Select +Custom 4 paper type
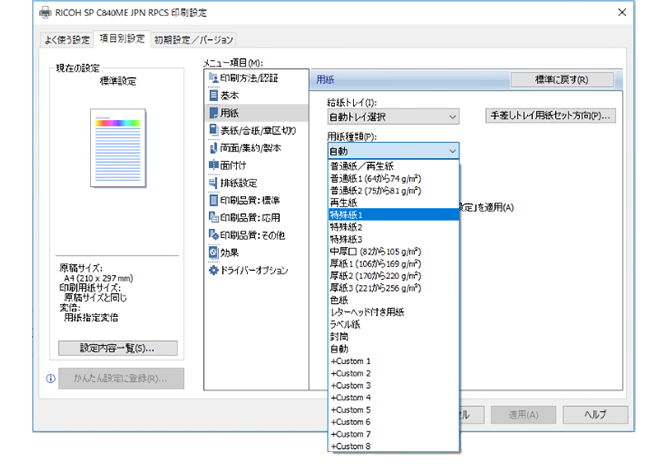 coord(393,398)
